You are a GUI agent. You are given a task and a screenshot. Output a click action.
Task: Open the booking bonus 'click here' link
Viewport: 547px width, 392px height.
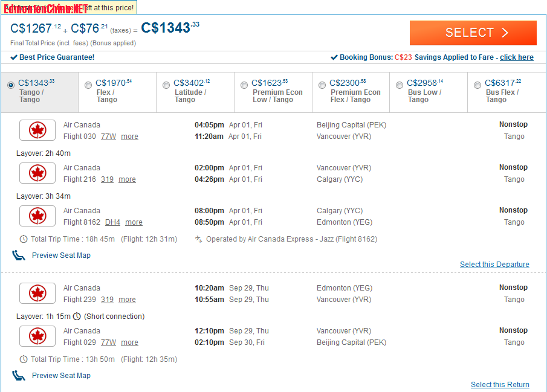pos(516,57)
